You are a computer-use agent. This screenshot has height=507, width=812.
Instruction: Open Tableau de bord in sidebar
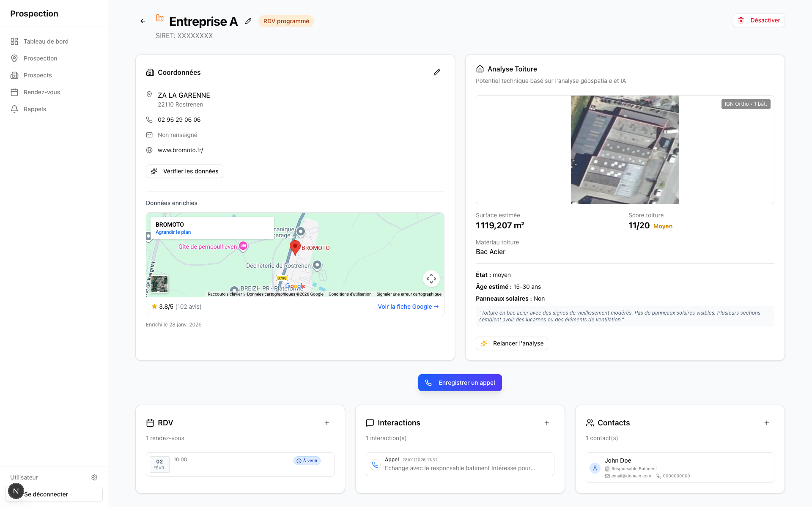[x=46, y=41]
